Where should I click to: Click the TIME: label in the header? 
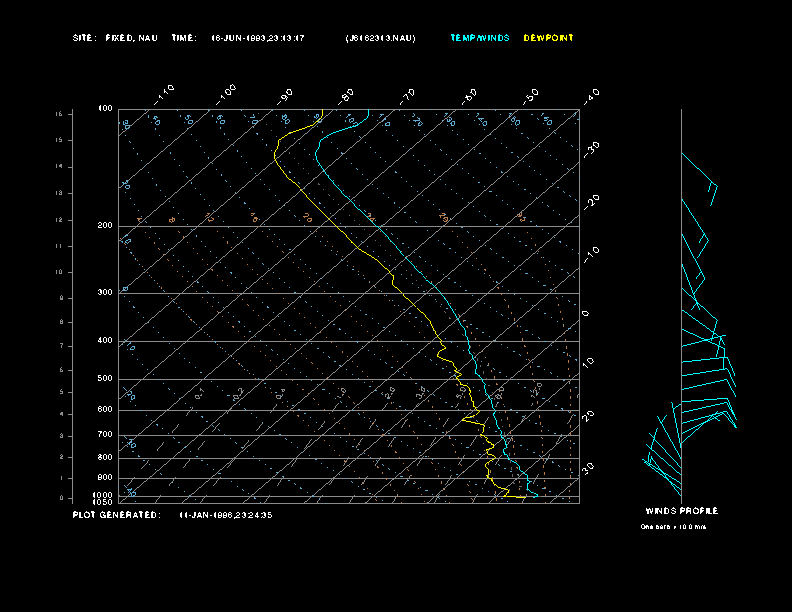tap(184, 38)
